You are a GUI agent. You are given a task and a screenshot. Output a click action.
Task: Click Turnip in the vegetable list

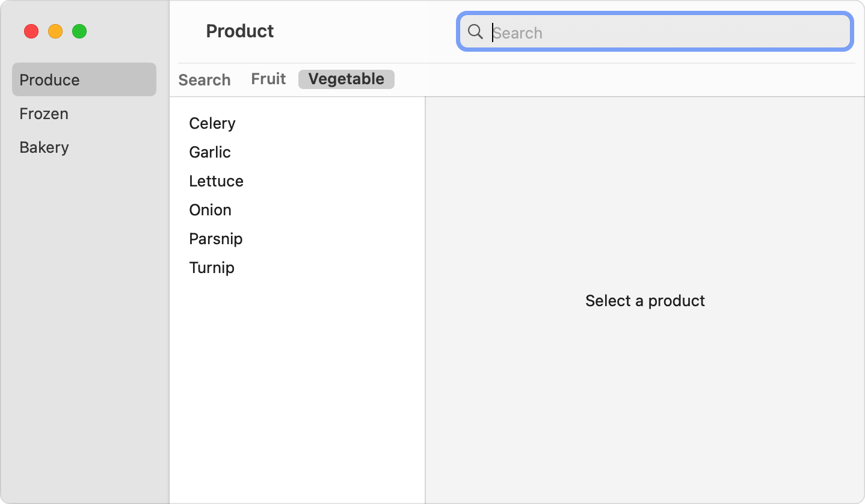pyautogui.click(x=212, y=268)
